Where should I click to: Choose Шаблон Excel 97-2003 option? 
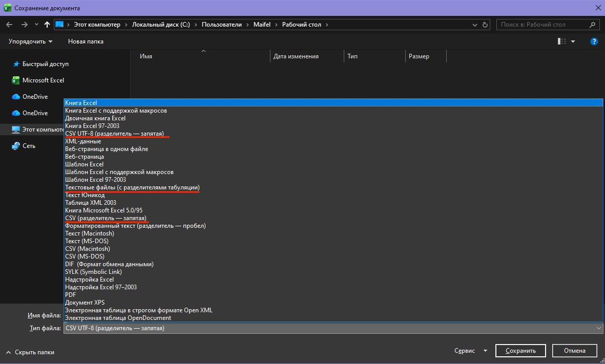(333, 180)
